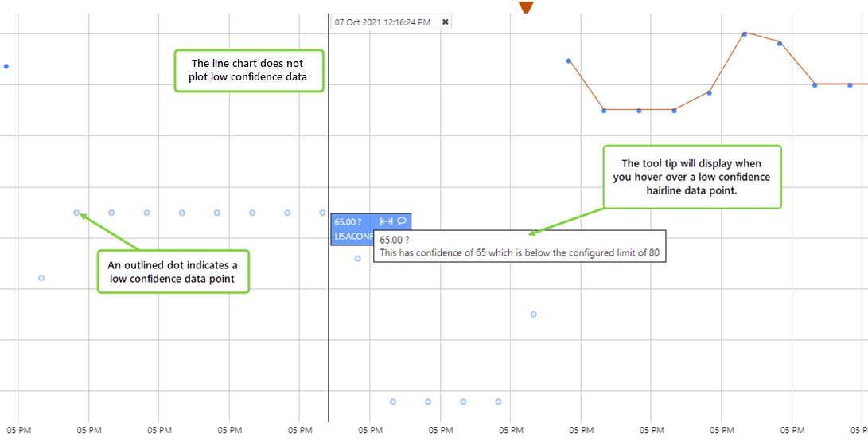Click the 'line chart does not plot' callout

click(x=250, y=71)
